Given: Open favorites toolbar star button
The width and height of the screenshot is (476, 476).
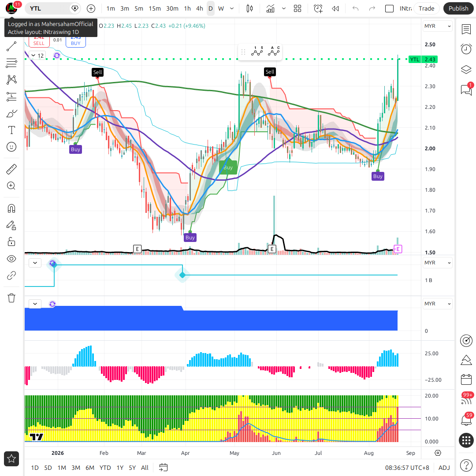Looking at the screenshot, I should pos(11,459).
